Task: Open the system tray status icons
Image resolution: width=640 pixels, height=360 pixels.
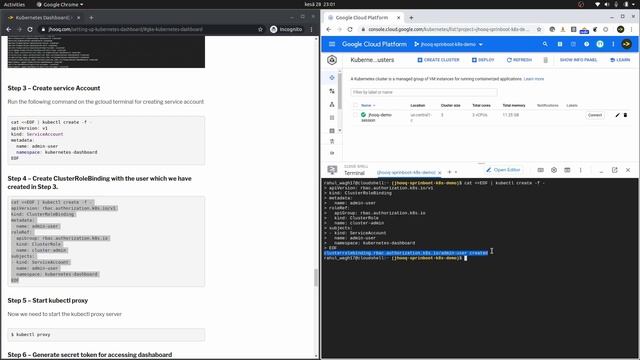Action: click(x=616, y=4)
